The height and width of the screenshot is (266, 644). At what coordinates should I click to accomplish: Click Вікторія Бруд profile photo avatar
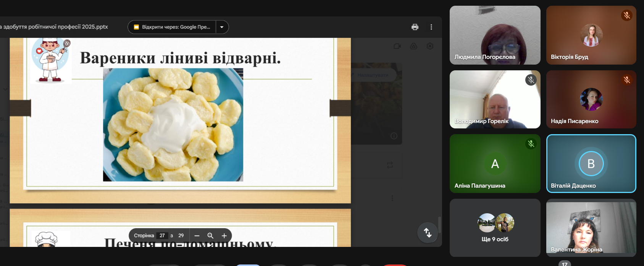591,35
